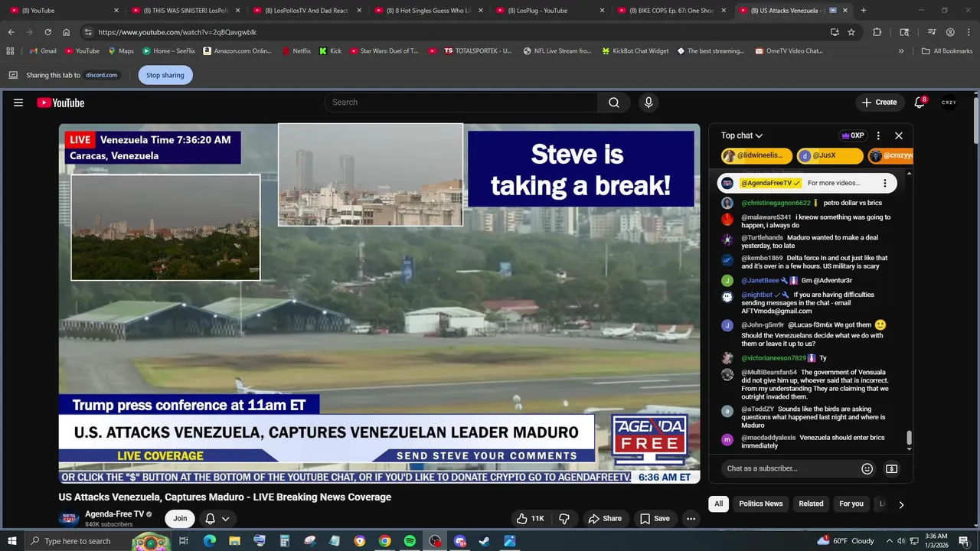Image resolution: width=980 pixels, height=551 pixels.
Task: Expand the notification preference chevron
Action: click(x=225, y=518)
